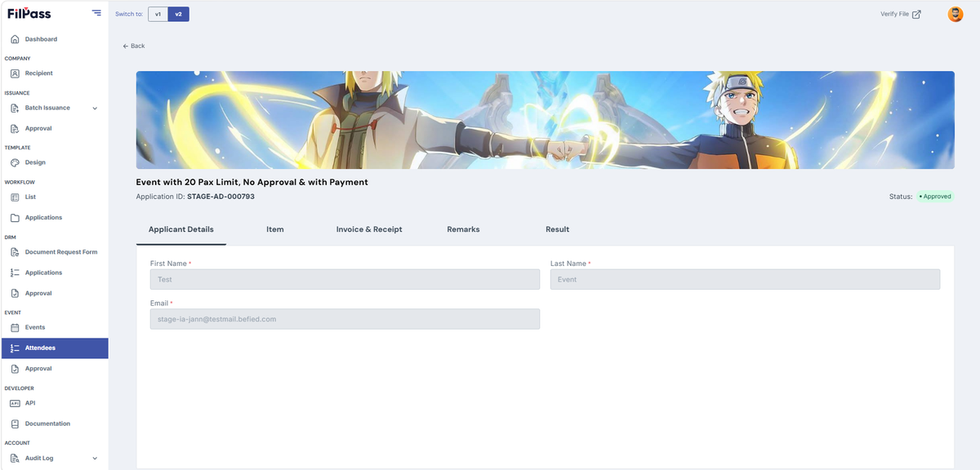Click the FilPass logo

[29, 13]
